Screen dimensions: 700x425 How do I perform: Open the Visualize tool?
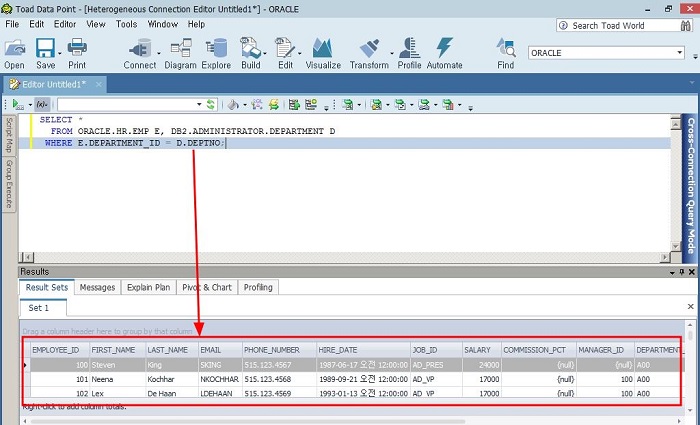pyautogui.click(x=322, y=48)
